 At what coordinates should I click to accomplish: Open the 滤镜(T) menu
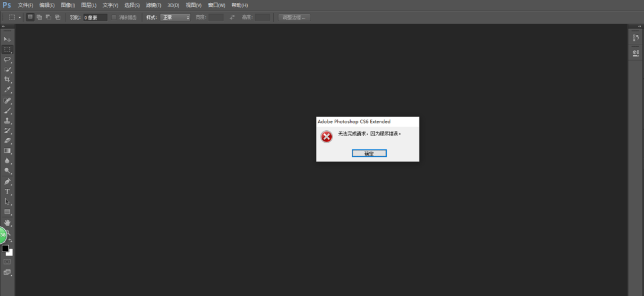tap(154, 5)
